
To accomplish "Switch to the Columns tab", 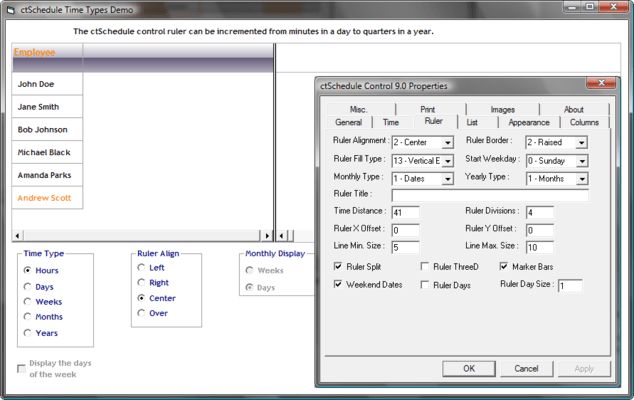I will [584, 122].
